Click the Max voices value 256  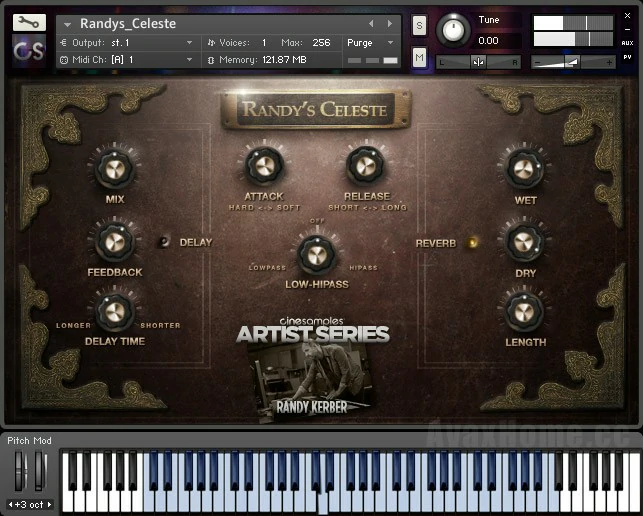tap(321, 43)
